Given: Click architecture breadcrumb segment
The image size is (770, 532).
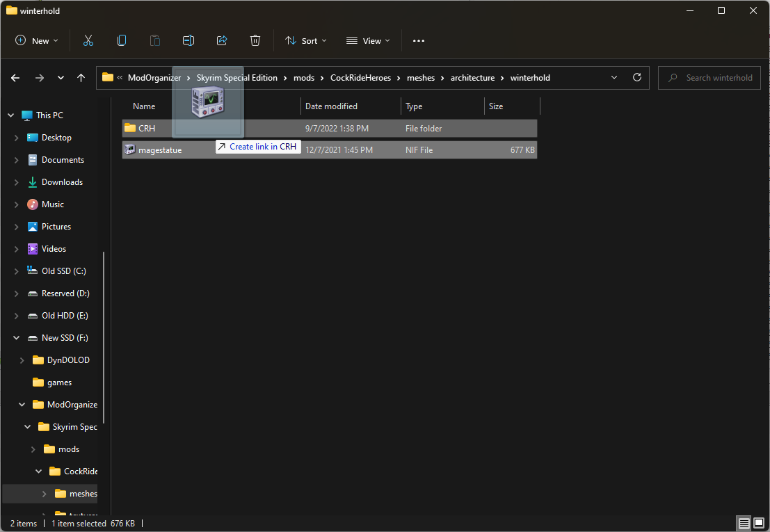Looking at the screenshot, I should (472, 78).
